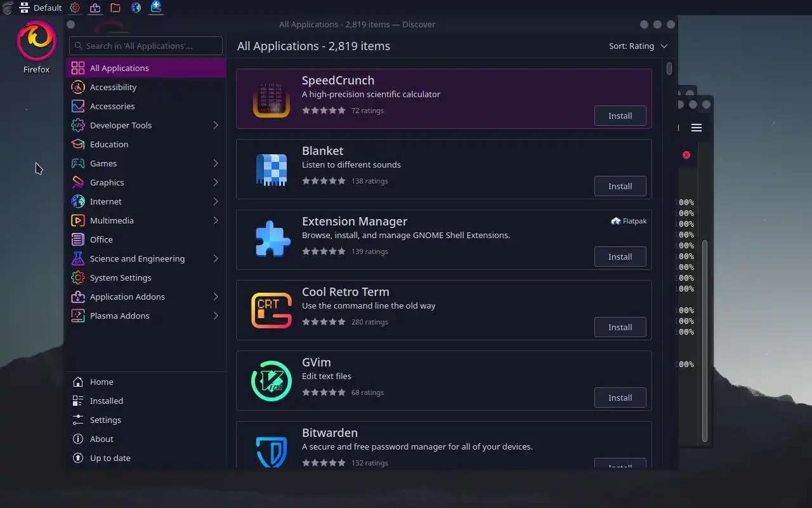
Task: Open the About page in the sidebar
Action: [x=146, y=439]
